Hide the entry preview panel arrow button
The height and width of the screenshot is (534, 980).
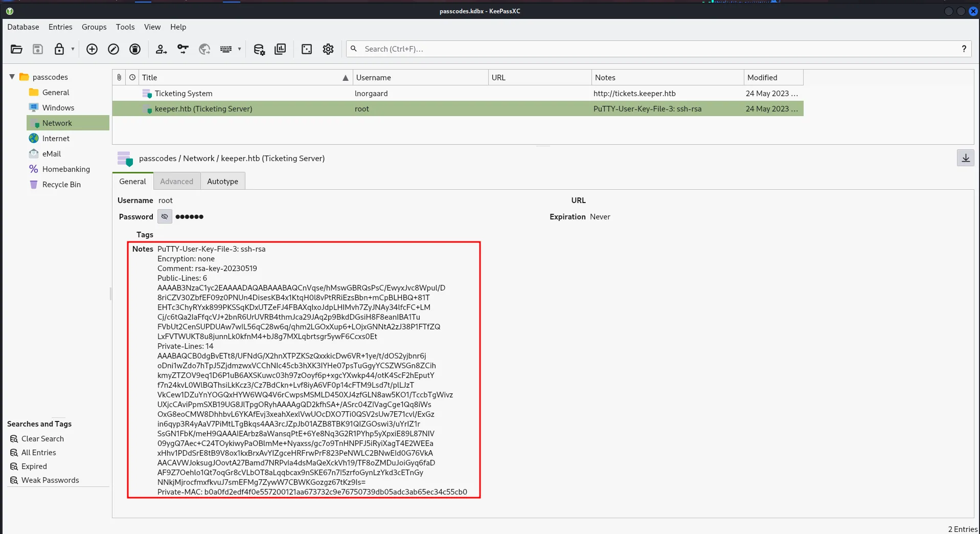(966, 158)
